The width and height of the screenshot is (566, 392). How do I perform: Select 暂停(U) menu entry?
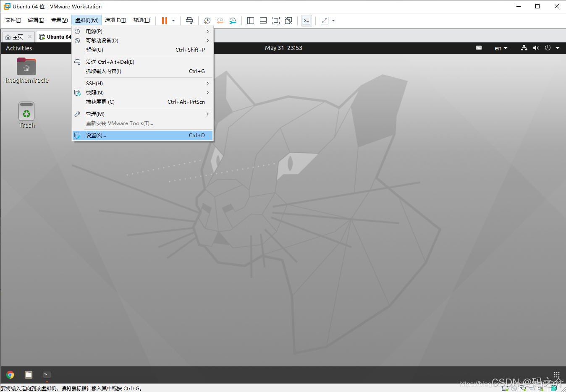[143, 50]
